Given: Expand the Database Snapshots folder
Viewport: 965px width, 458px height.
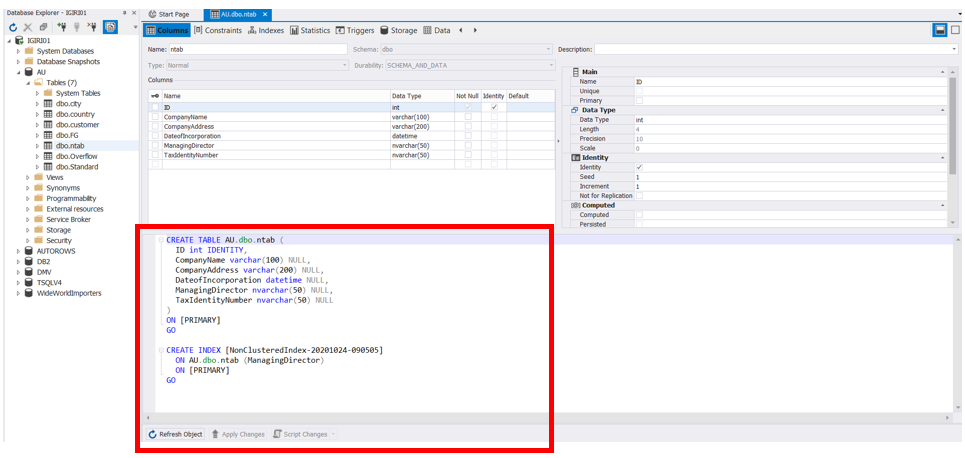Looking at the screenshot, I should pos(18,62).
